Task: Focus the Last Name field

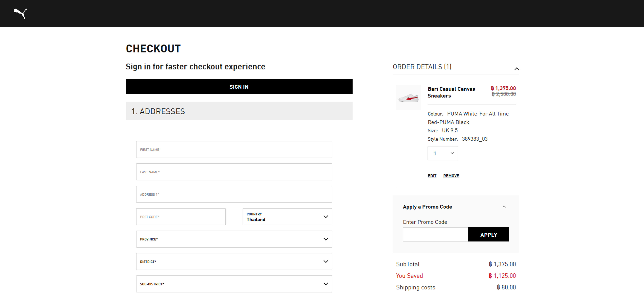Action: pos(234,172)
